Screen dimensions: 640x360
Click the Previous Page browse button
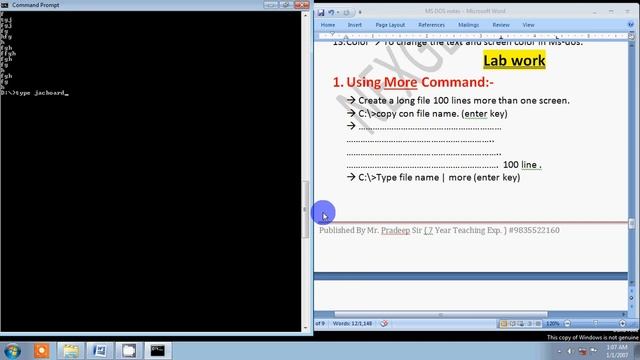[x=632, y=291]
